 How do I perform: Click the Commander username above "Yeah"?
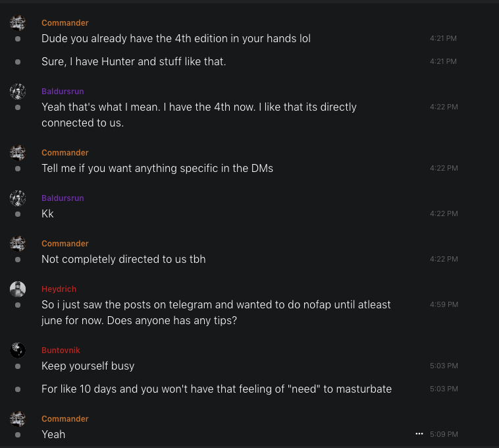[x=65, y=419]
